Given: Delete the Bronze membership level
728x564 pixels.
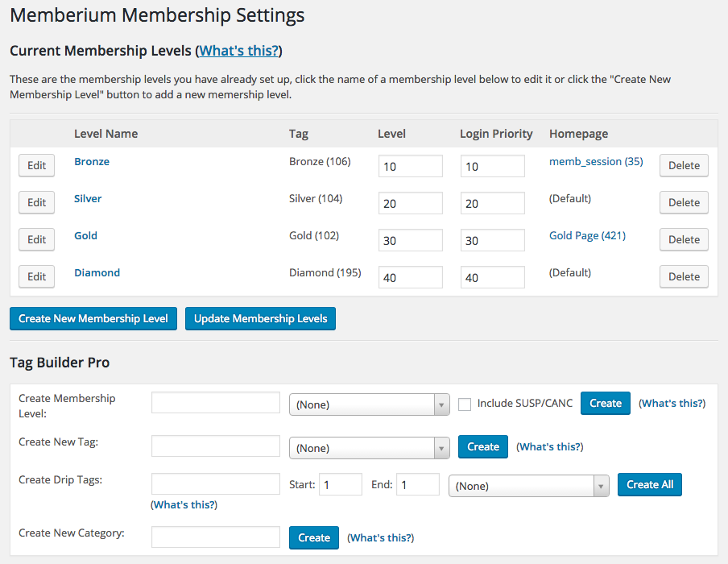Looking at the screenshot, I should (684, 165).
